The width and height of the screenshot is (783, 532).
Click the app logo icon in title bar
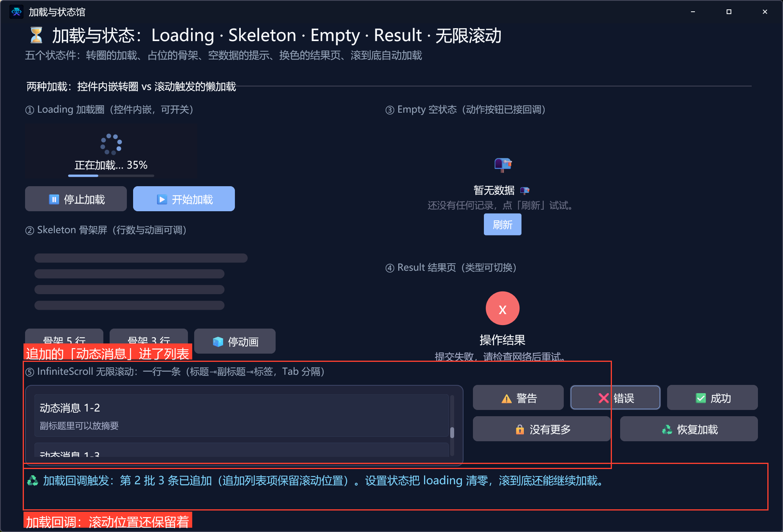pos(16,12)
